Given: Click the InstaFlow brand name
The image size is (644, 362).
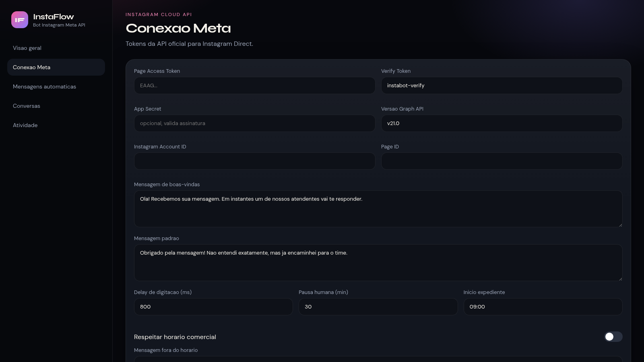Looking at the screenshot, I should pos(54,16).
